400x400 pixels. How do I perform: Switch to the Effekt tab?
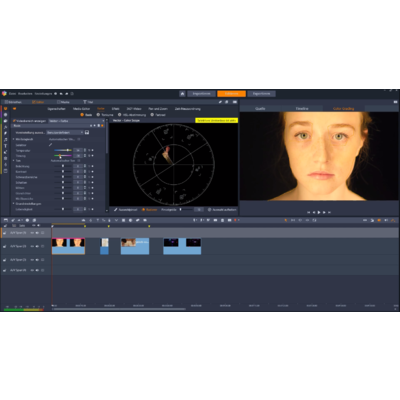(115, 109)
